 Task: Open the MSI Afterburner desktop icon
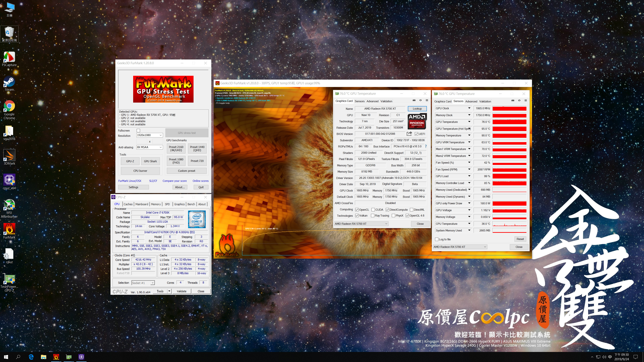pos(9,209)
